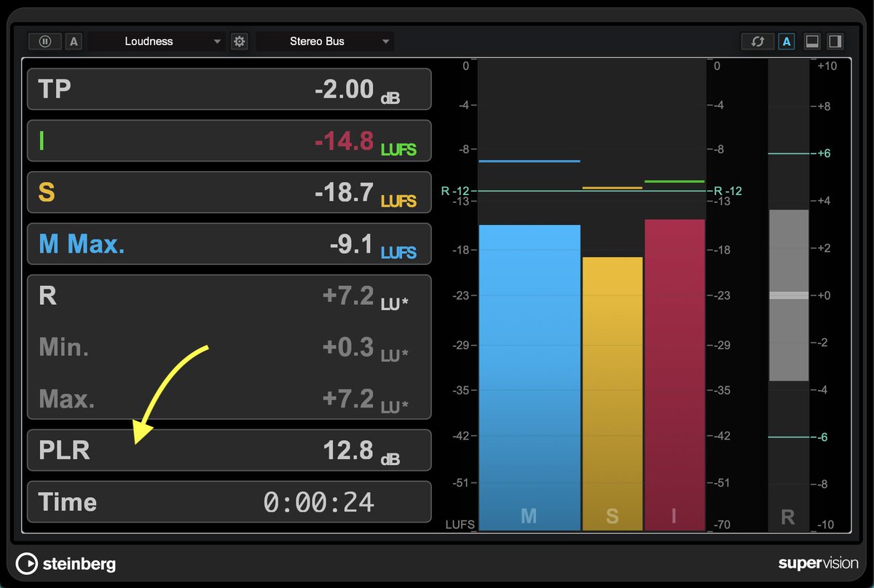Click the -2.00 dB true peak value
Screen dimensions: 874x588
(357, 90)
